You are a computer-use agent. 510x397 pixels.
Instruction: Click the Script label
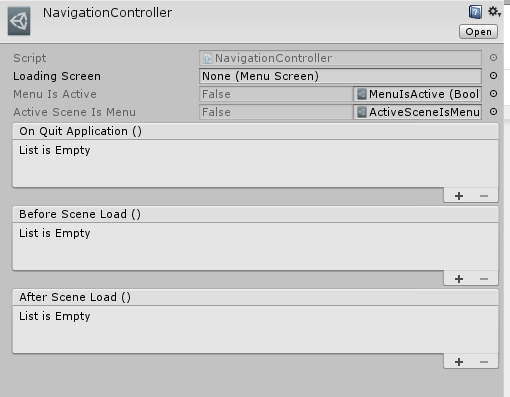[x=30, y=58]
